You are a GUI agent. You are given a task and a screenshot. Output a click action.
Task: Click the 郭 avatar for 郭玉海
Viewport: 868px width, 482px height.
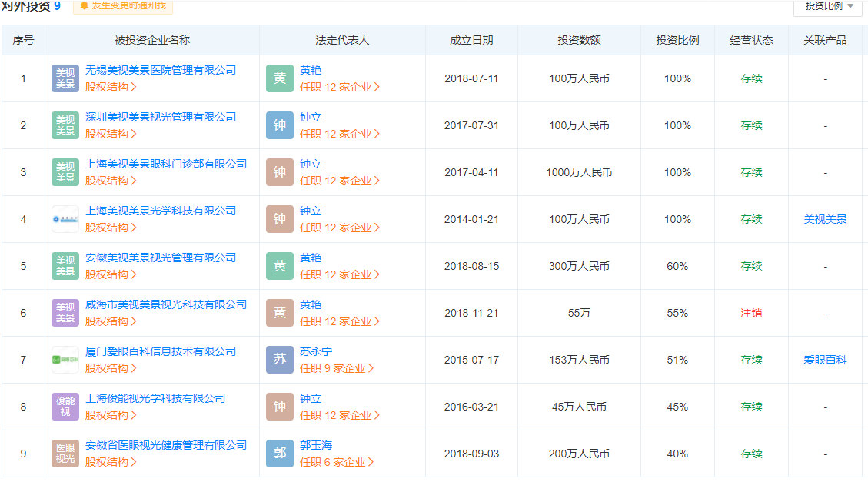[280, 454]
